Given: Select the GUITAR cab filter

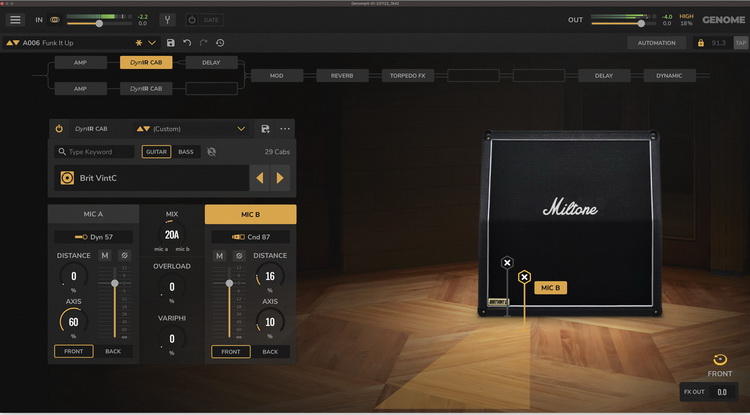Looking at the screenshot, I should pos(156,152).
